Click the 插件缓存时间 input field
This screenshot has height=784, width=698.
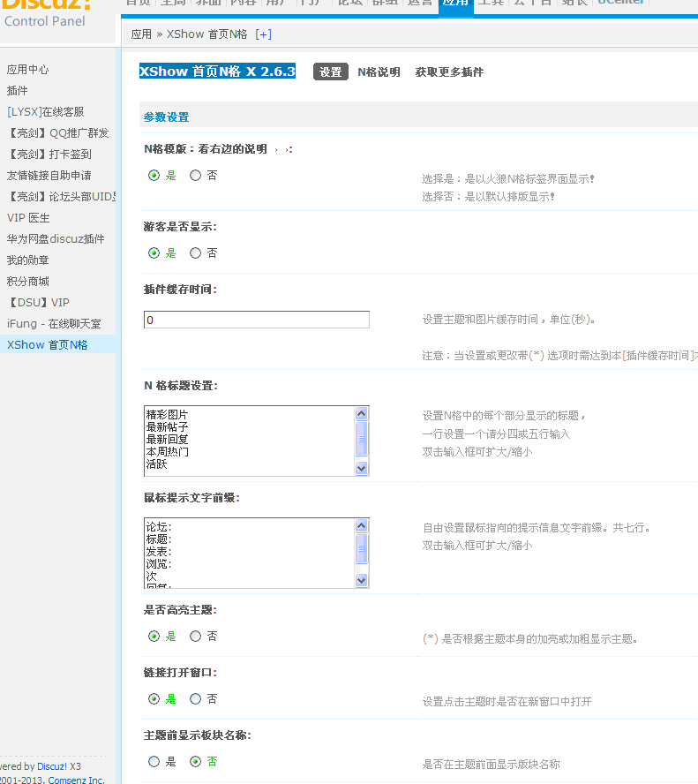(x=256, y=317)
